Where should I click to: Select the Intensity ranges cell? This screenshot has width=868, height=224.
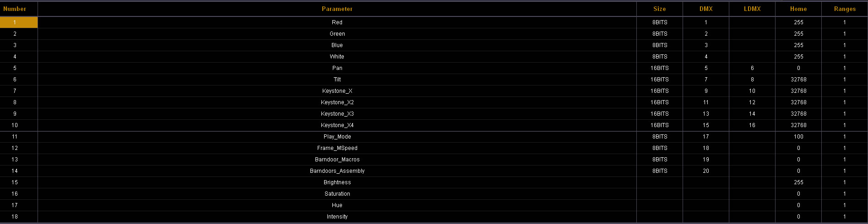(845, 217)
